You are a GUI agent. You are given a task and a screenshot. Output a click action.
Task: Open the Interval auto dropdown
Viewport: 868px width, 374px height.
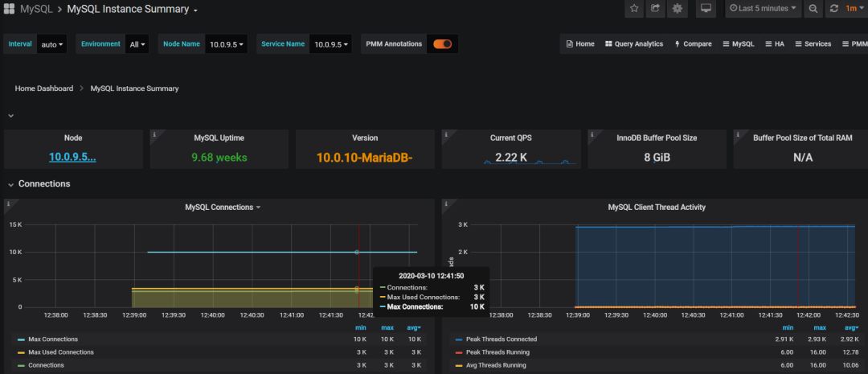(x=52, y=44)
